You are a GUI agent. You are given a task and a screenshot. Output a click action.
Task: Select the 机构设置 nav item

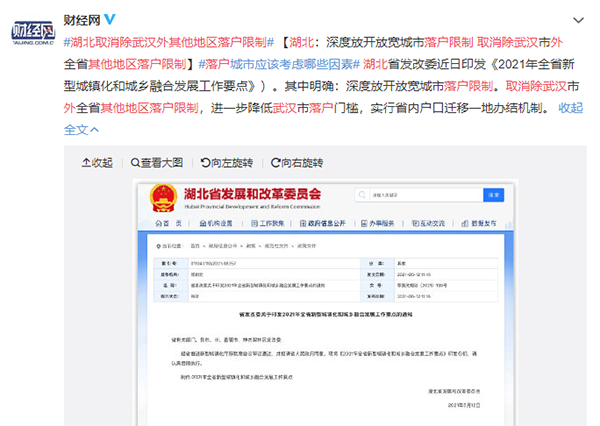216,223
